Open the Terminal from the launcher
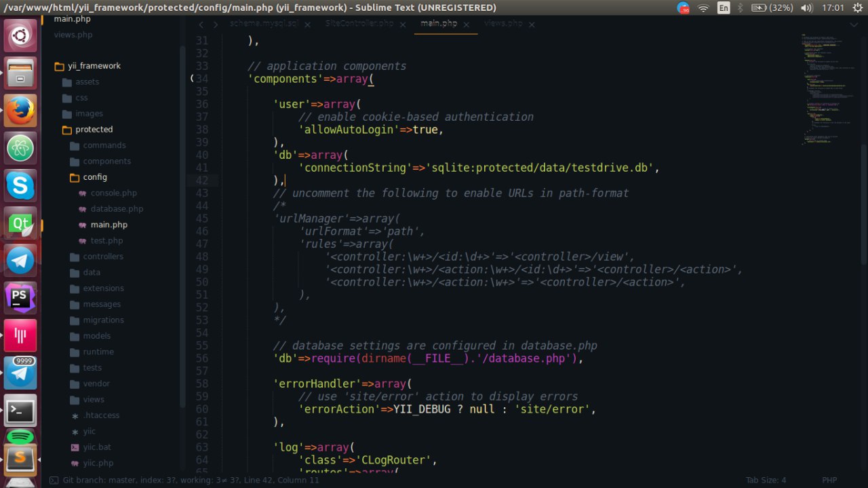Viewport: 868px width, 488px height. pyautogui.click(x=20, y=410)
